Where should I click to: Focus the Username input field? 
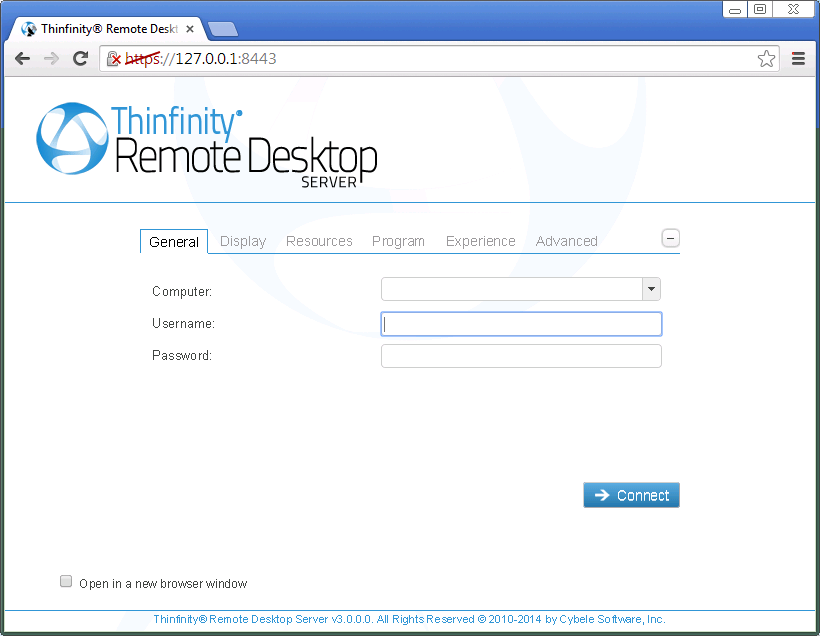tap(521, 324)
